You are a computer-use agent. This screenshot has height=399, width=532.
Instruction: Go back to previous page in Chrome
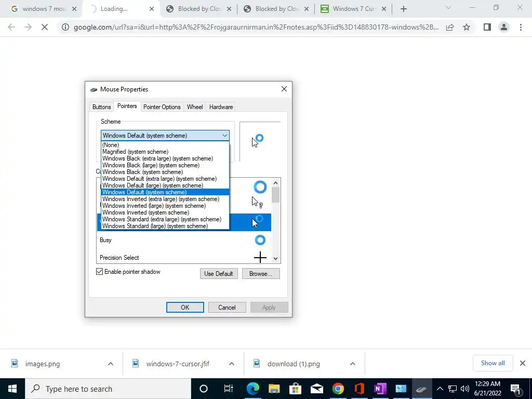[x=11, y=27]
